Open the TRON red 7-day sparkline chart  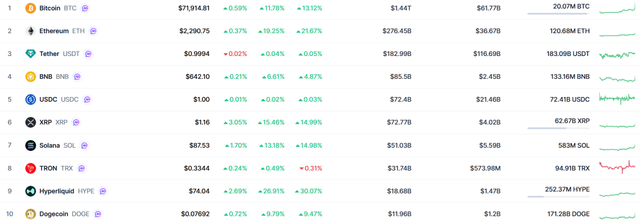tap(617, 166)
